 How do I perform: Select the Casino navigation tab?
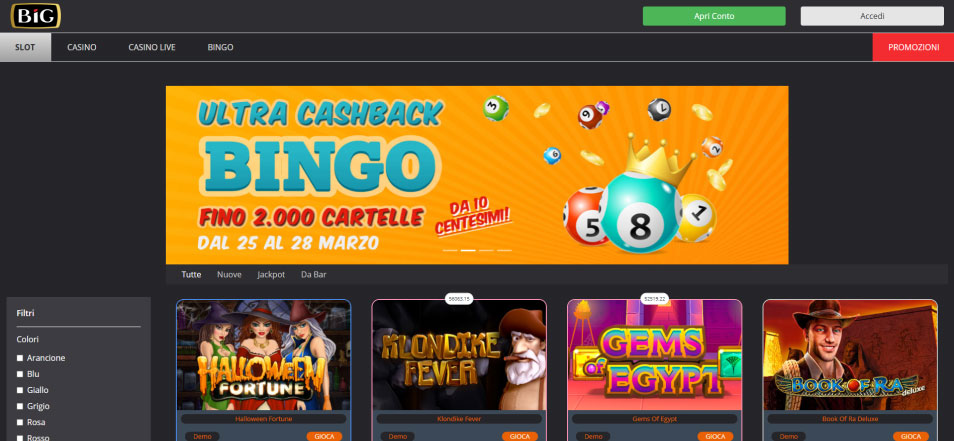(82, 47)
